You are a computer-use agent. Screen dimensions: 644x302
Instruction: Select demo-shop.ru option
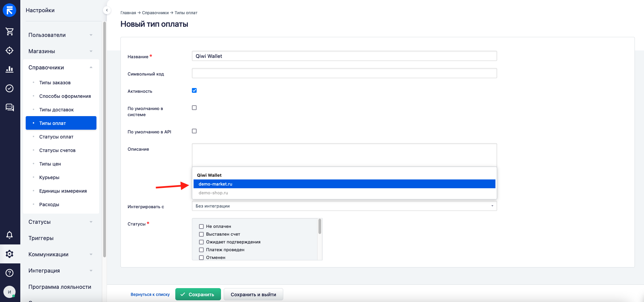click(344, 193)
